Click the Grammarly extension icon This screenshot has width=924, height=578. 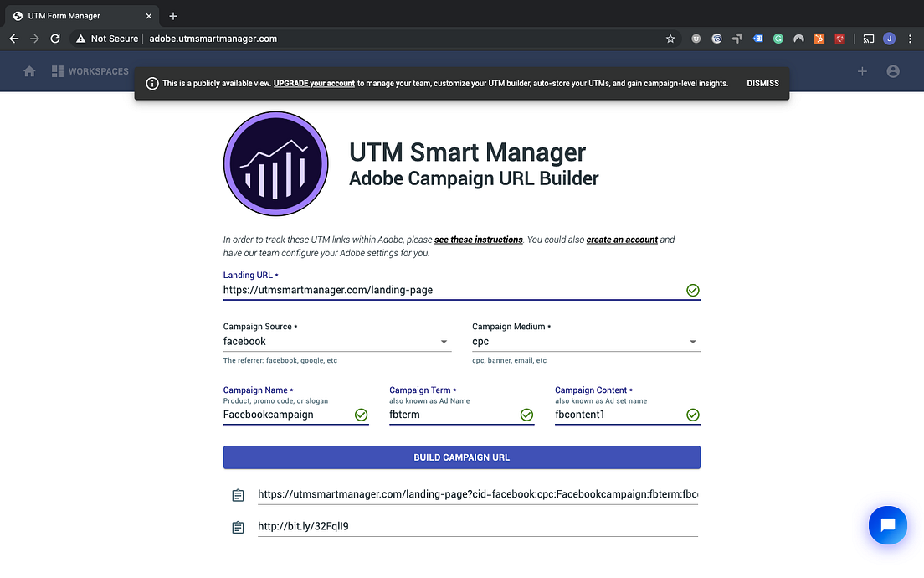pyautogui.click(x=778, y=39)
